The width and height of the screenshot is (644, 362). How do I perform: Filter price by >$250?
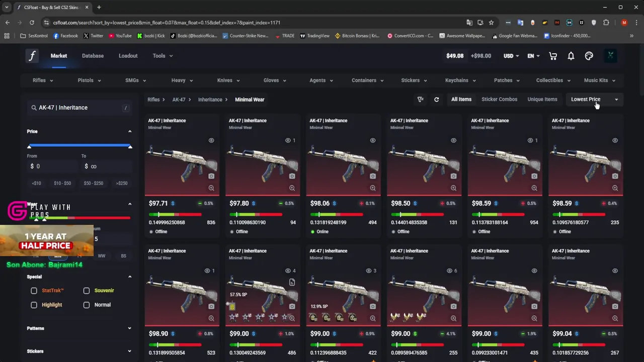[122, 184]
